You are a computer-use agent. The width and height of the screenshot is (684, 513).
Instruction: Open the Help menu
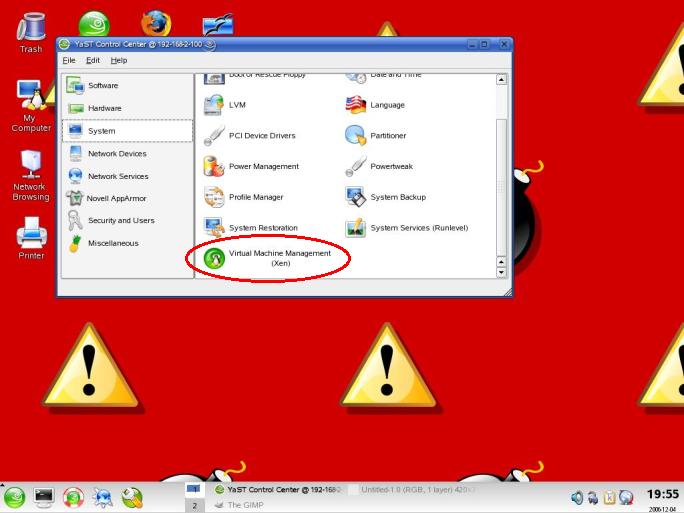(x=119, y=60)
